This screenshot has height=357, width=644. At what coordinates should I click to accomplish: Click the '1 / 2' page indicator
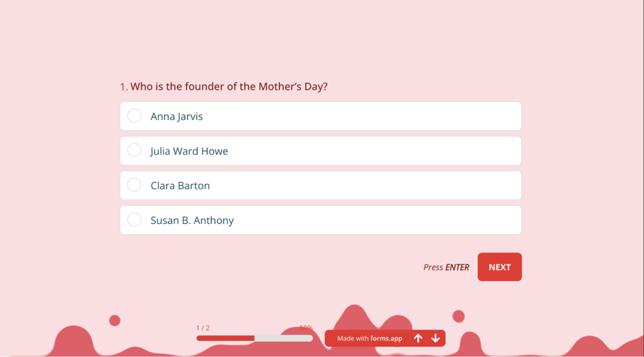click(x=203, y=328)
